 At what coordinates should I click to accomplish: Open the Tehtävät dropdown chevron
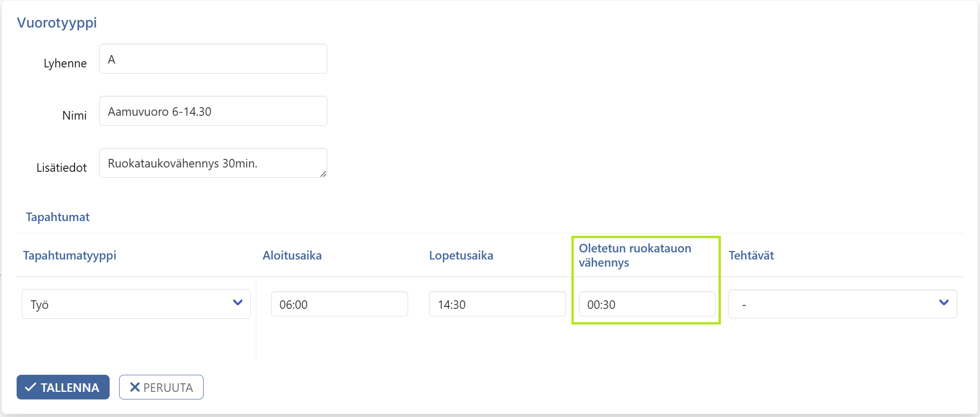943,303
